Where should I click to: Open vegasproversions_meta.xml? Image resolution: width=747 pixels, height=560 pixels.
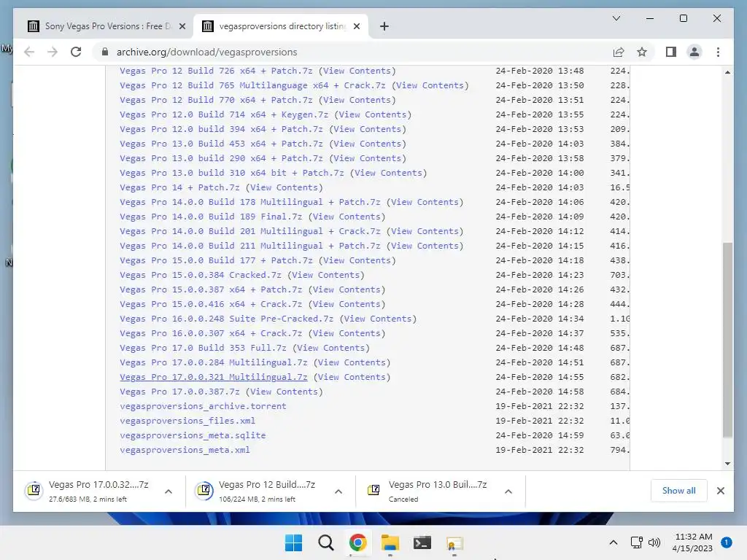tap(185, 450)
